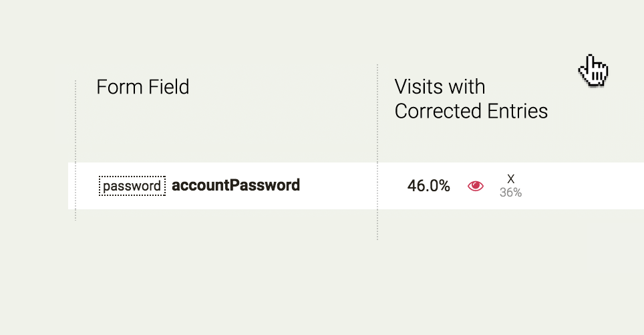The height and width of the screenshot is (335, 644).
Task: Click the word Corrected Entries in header
Action: (x=471, y=111)
